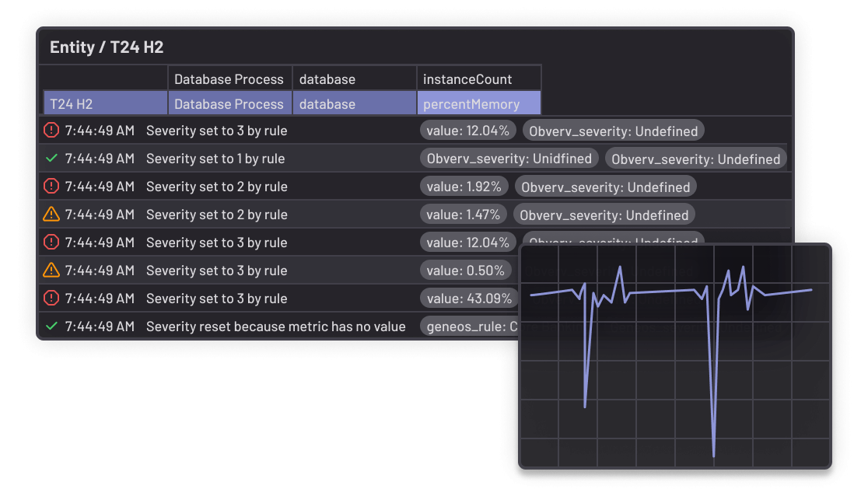The height and width of the screenshot is (496, 868).
Task: Click the red alert icon on the "Severity set to 2 by rule" row
Action: coord(51,186)
